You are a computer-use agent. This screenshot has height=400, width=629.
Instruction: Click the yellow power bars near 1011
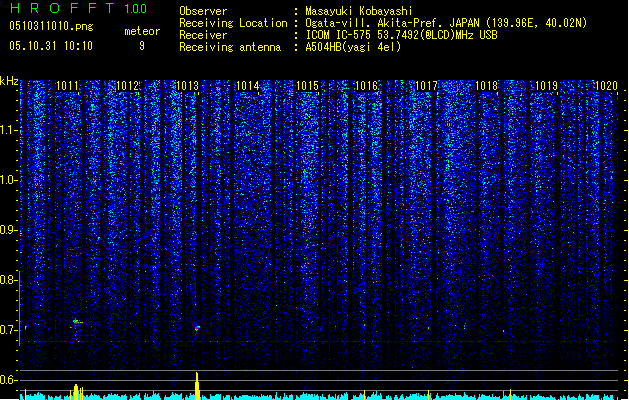78,392
